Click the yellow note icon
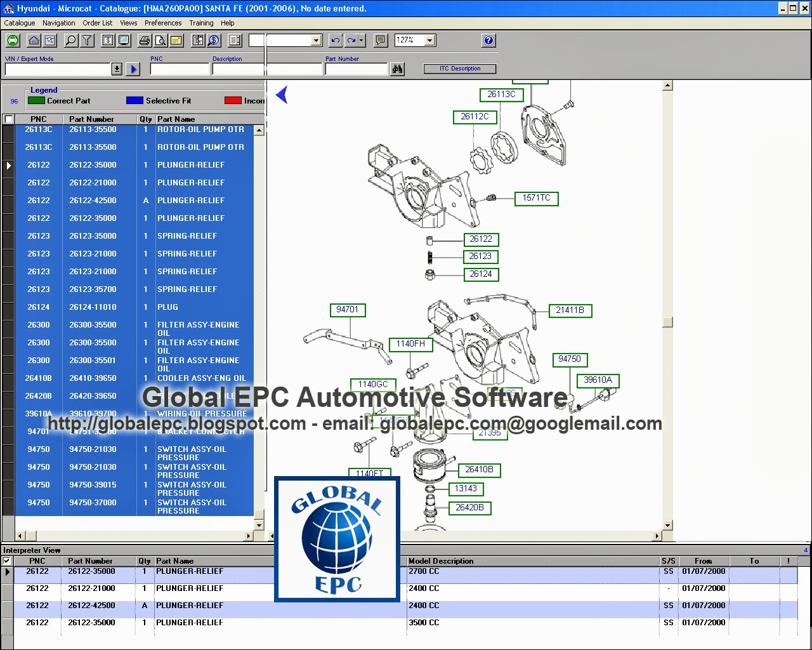Screen dimensions: 812x650 [x=176, y=41]
